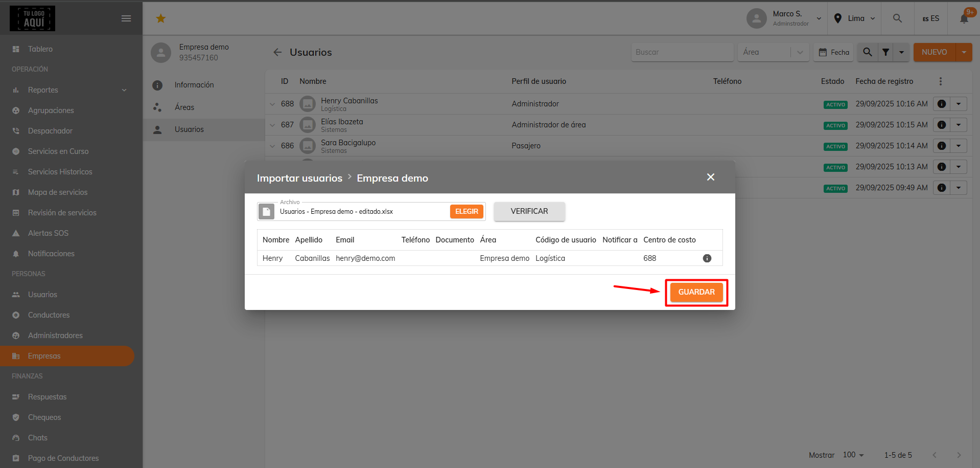Click the Conductores icon in sidebar
The image size is (980, 468).
(16, 315)
